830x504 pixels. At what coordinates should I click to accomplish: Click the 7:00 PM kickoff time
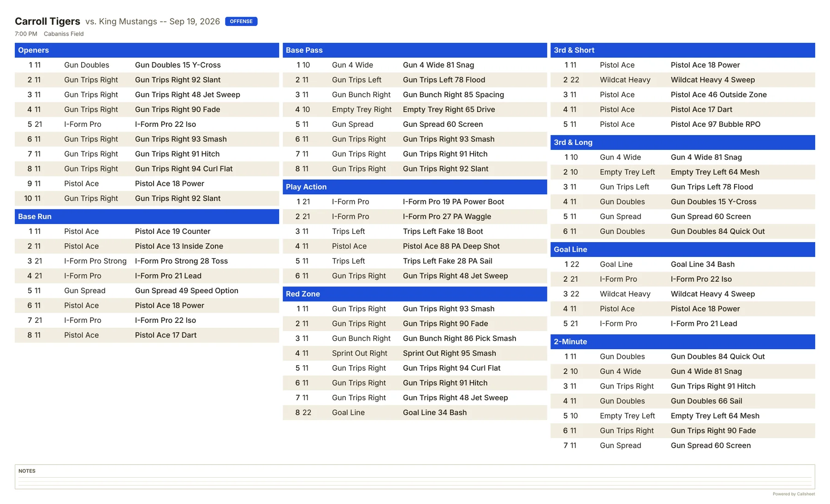pyautogui.click(x=26, y=34)
